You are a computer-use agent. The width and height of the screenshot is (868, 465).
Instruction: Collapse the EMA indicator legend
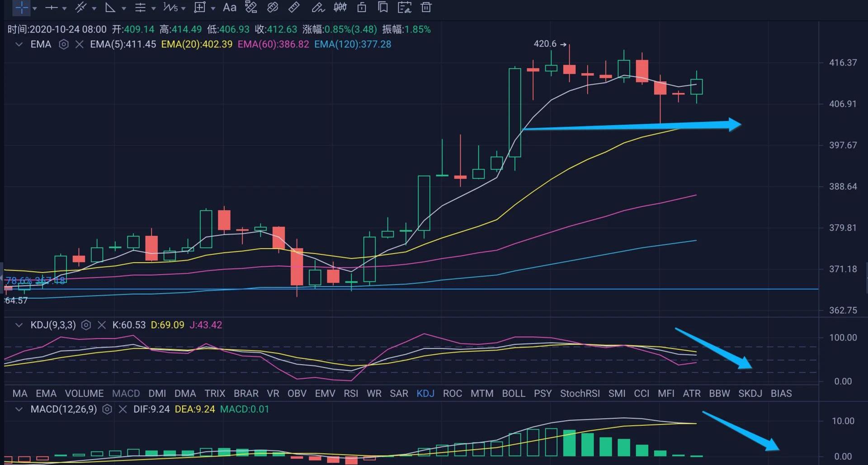(x=19, y=44)
